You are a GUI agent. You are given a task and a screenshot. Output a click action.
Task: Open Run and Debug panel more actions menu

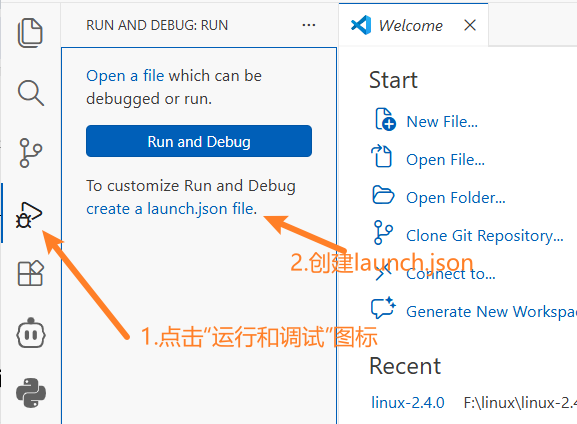point(308,25)
